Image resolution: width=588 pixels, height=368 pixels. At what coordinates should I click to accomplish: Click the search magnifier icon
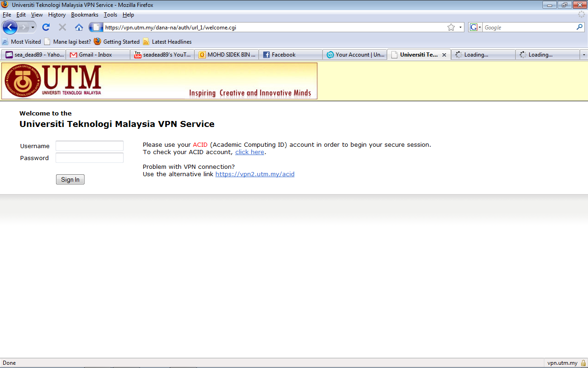point(580,27)
